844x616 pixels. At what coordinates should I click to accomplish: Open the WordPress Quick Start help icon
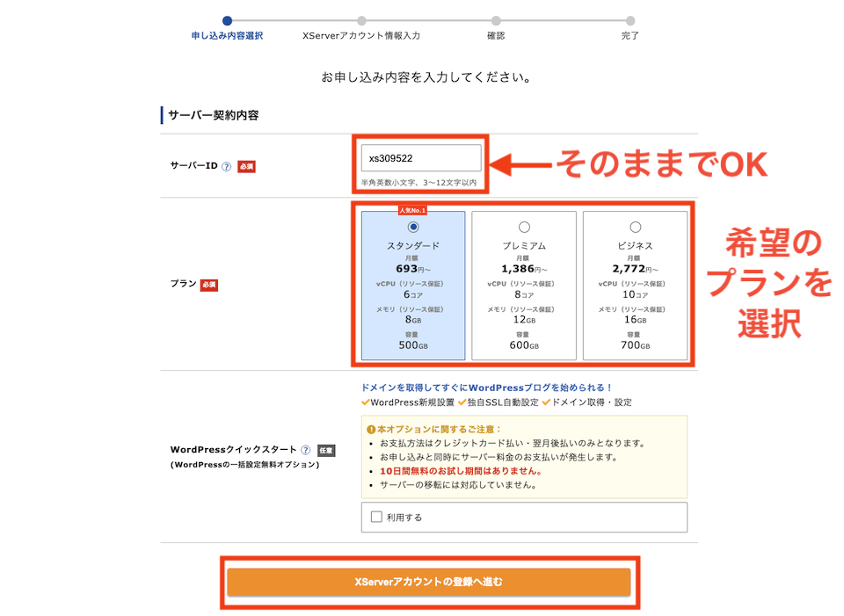306,450
